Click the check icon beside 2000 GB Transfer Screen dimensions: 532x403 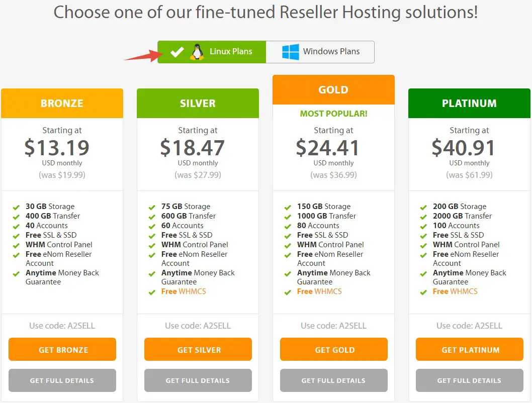click(423, 217)
